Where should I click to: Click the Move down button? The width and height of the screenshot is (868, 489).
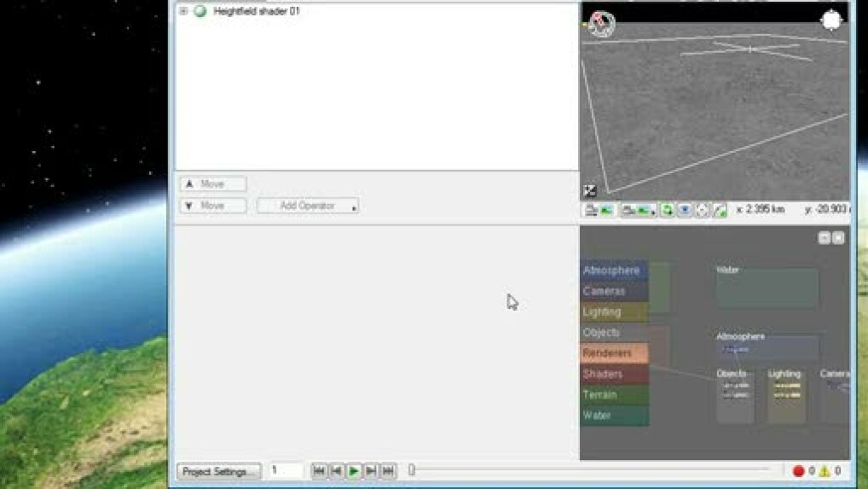(213, 206)
